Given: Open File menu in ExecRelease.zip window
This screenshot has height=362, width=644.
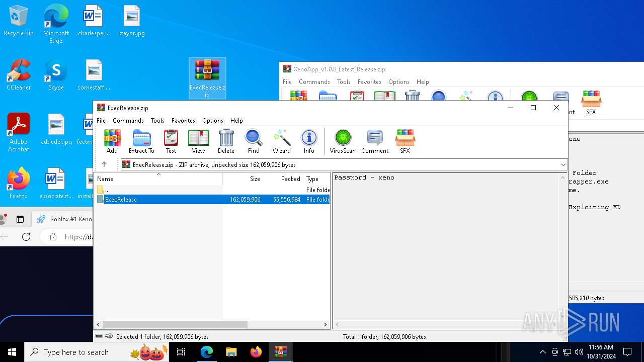Looking at the screenshot, I should coord(101,121).
